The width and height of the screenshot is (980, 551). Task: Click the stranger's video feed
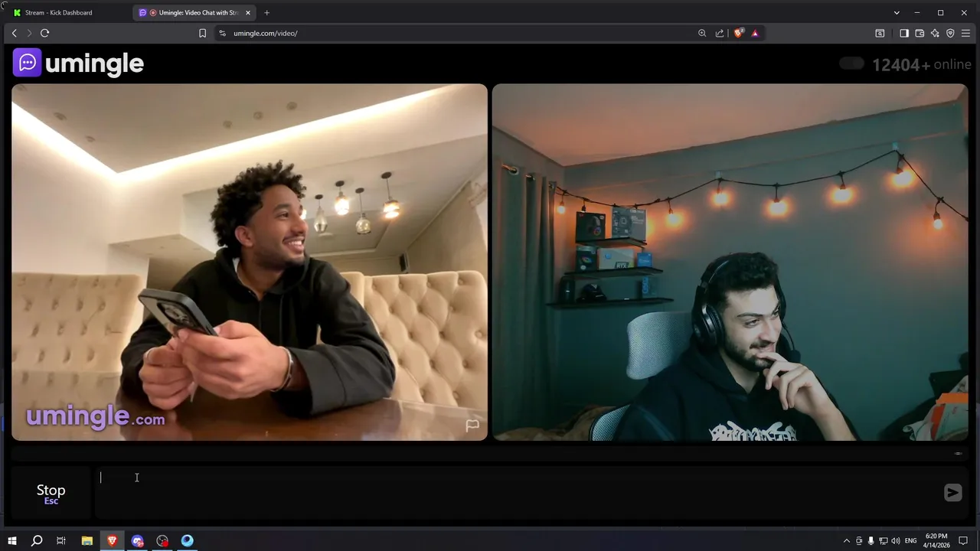click(250, 262)
